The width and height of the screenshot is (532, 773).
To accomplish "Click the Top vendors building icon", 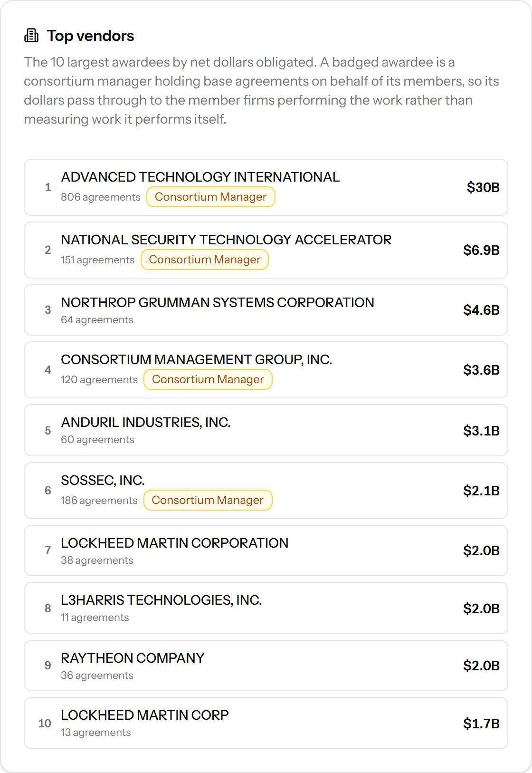I will tap(31, 36).
